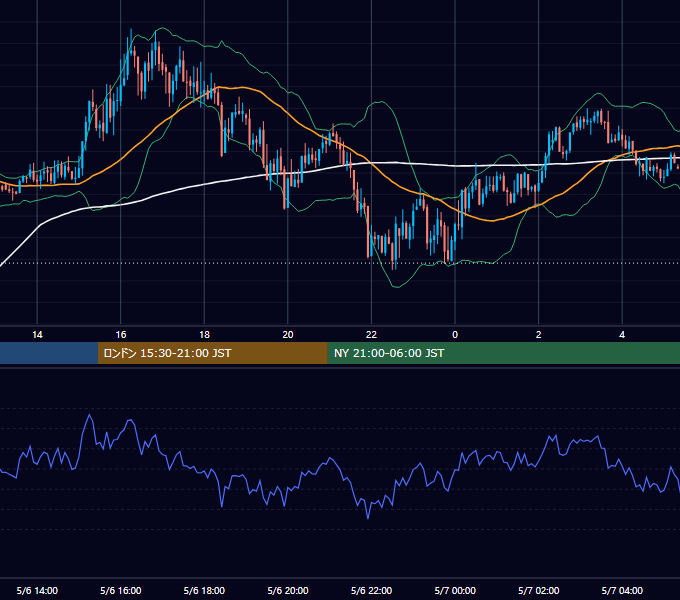Click the 0 hour label on price chart axis
Screen dimensions: 680x600
pos(455,335)
